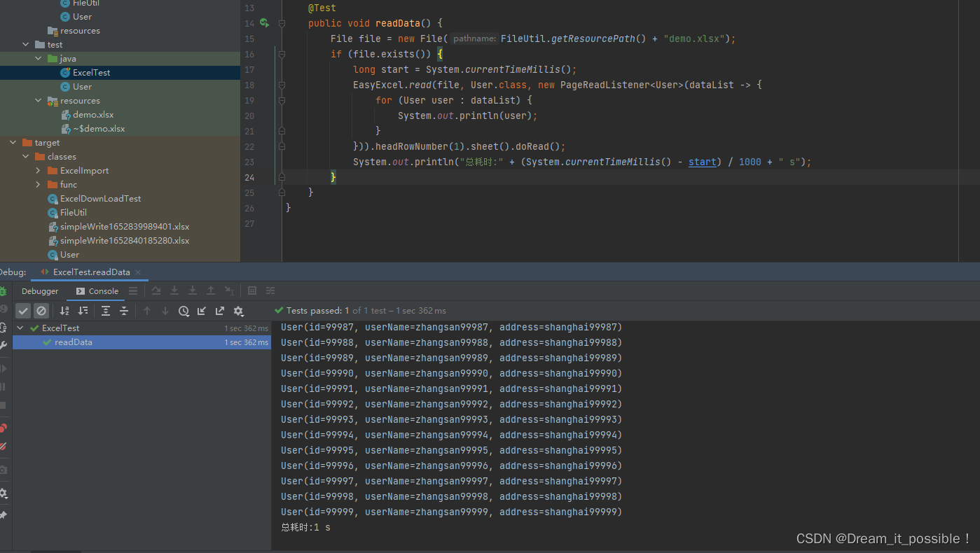The height and width of the screenshot is (553, 980).
Task: Click console line '总耗时:1 s'
Action: [305, 527]
